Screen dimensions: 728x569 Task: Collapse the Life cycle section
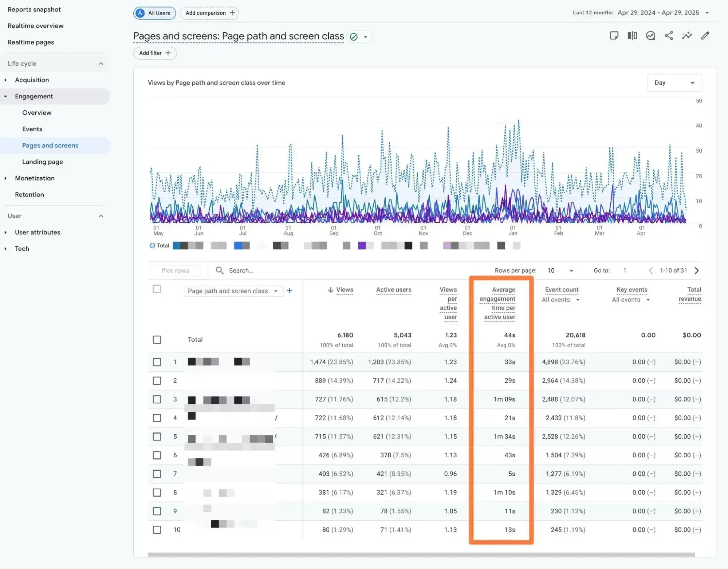101,63
